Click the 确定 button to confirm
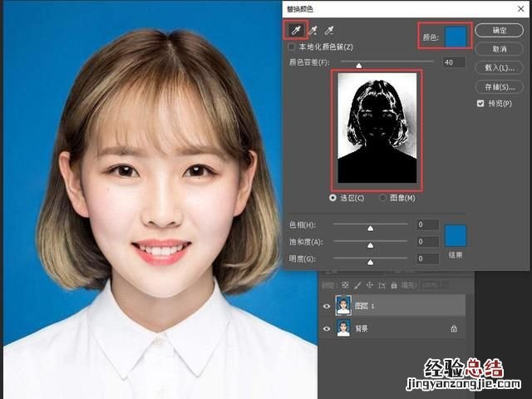 tap(499, 30)
